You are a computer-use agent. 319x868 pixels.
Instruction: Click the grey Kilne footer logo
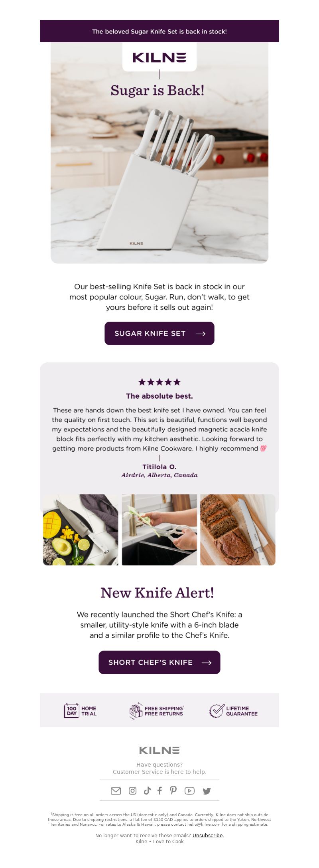[x=159, y=750]
